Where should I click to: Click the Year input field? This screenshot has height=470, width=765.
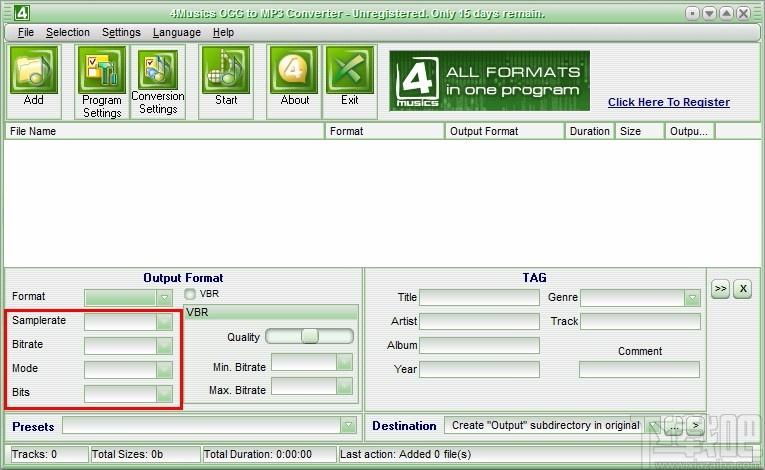click(479, 369)
